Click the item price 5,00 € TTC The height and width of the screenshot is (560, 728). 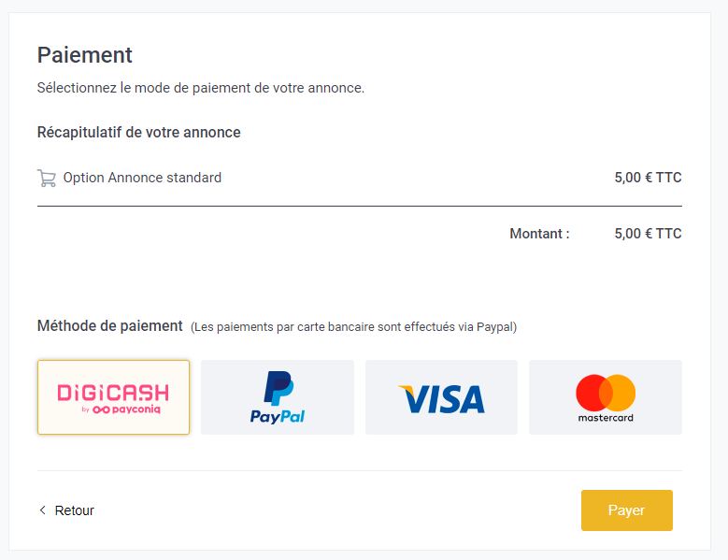[649, 178]
